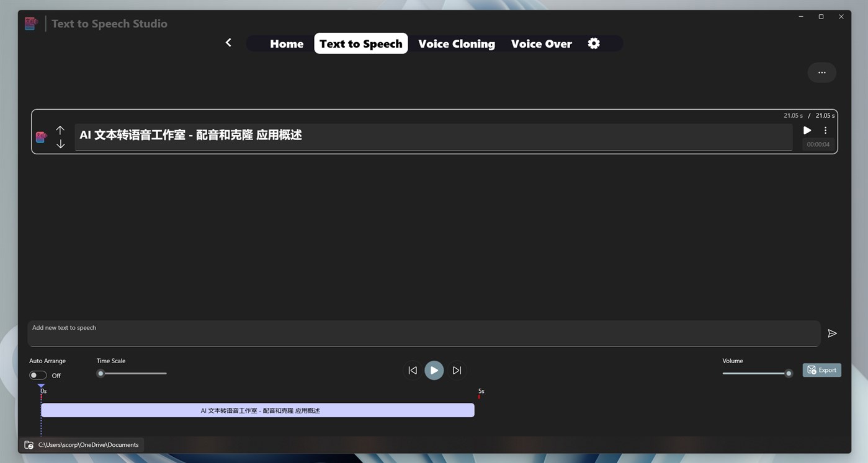Switch to the Voice Cloning tab
868x463 pixels.
(x=457, y=43)
